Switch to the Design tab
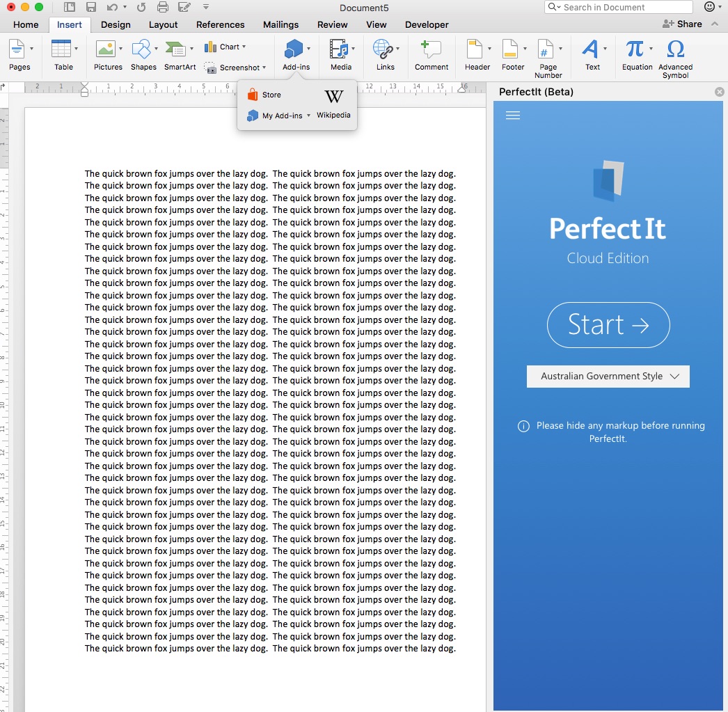This screenshot has width=728, height=712. (x=116, y=24)
